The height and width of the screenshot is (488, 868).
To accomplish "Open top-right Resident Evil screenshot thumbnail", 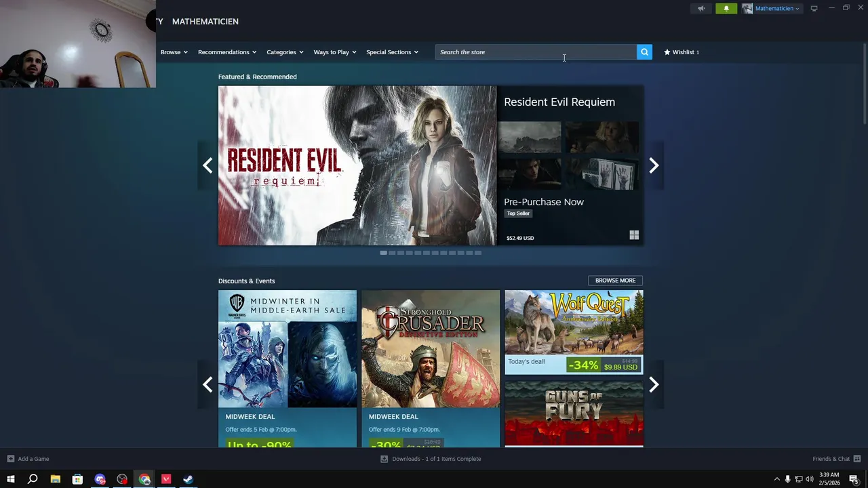I will (x=601, y=138).
